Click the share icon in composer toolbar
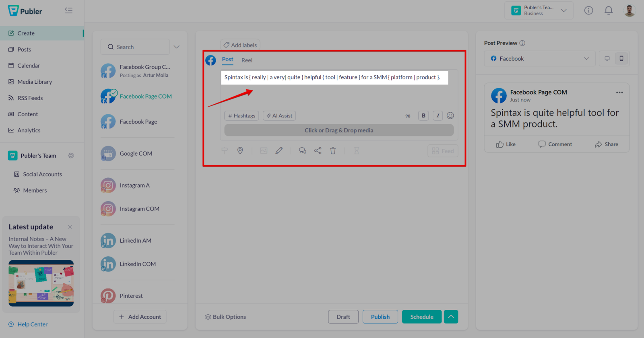This screenshot has width=644, height=338. 318,150
